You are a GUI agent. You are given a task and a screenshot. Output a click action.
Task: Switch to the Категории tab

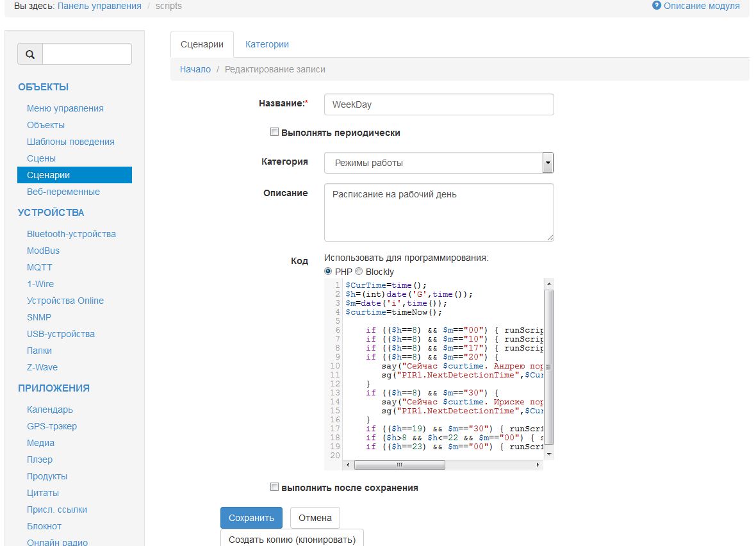point(267,44)
